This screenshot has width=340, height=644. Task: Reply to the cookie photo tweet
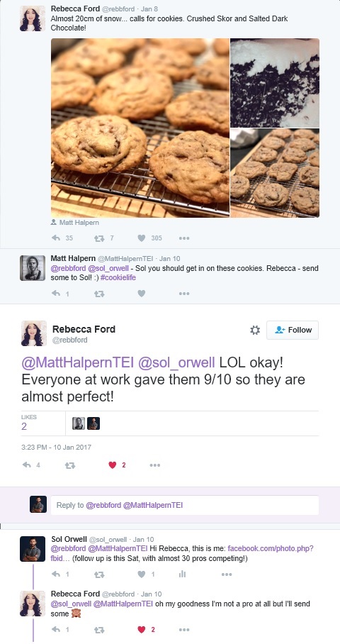tap(56, 238)
